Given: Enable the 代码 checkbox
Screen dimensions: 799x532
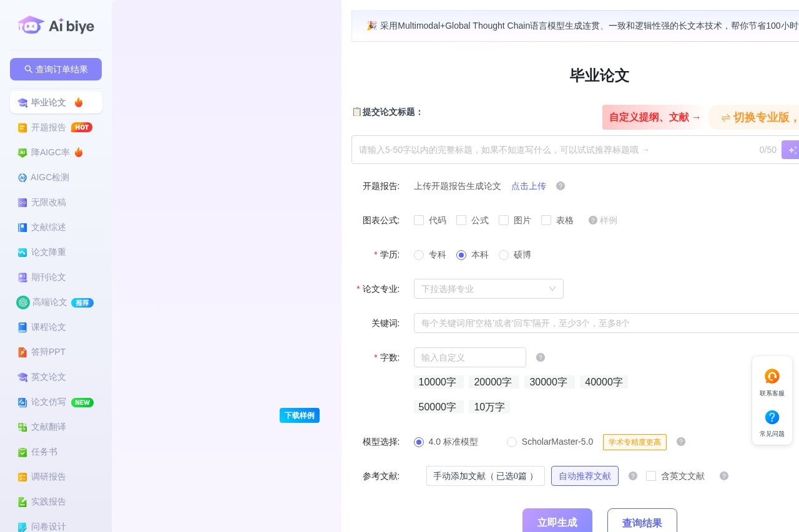Looking at the screenshot, I should point(419,220).
